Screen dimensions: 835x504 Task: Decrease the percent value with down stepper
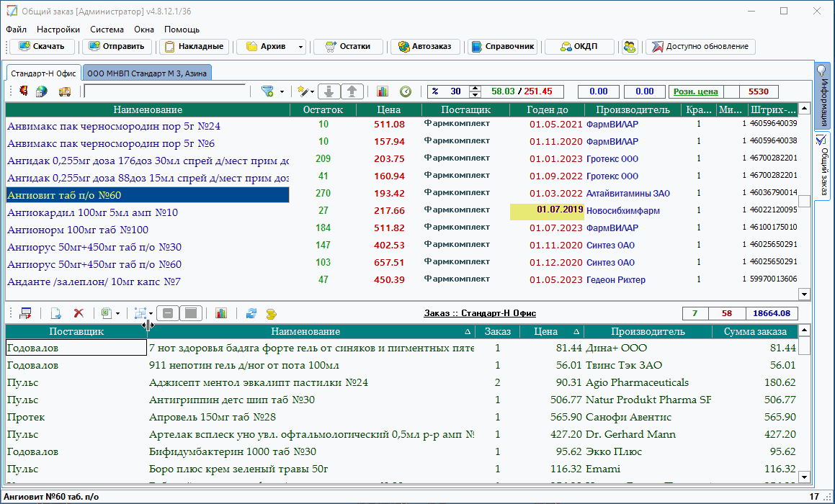coord(475,95)
